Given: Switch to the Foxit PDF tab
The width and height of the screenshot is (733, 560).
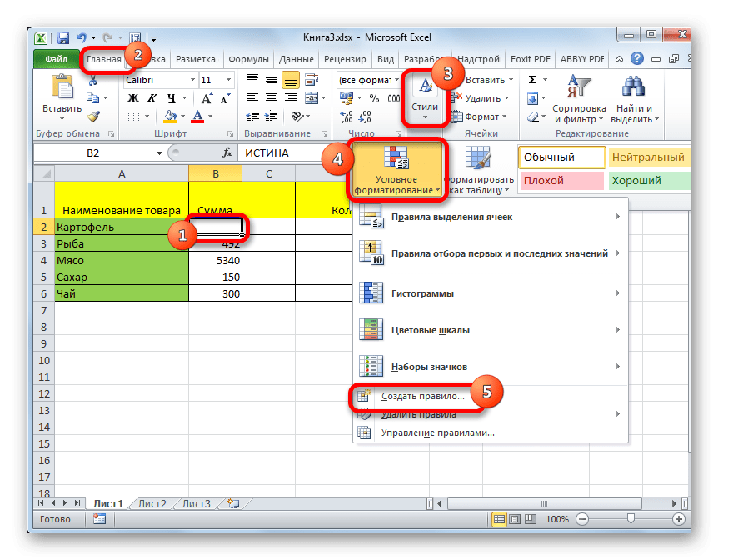Looking at the screenshot, I should coord(531,59).
